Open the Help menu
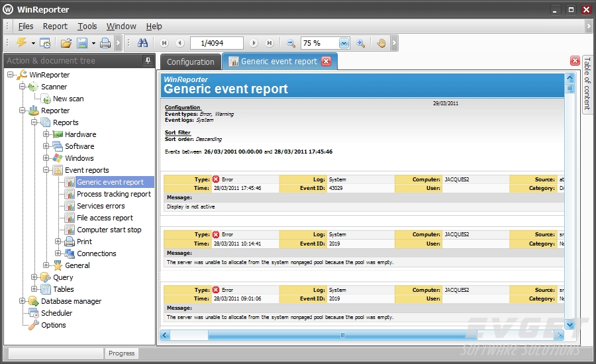This screenshot has height=364, width=596. [154, 26]
